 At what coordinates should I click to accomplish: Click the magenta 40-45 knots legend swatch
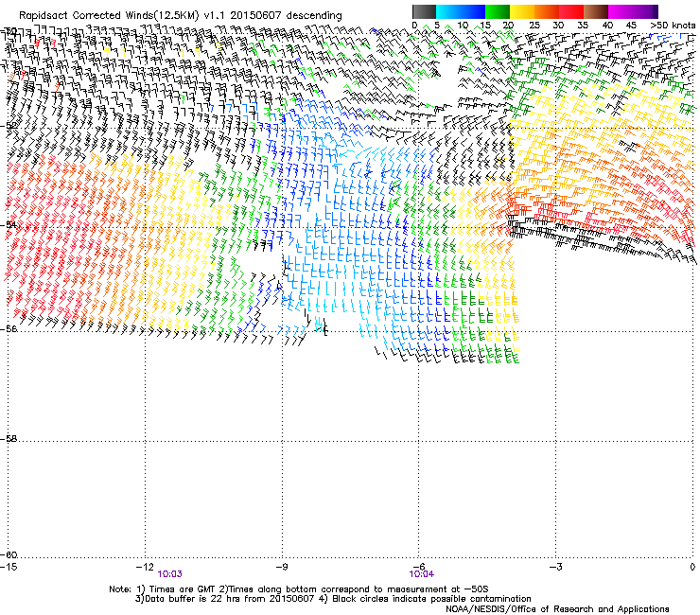pos(621,11)
